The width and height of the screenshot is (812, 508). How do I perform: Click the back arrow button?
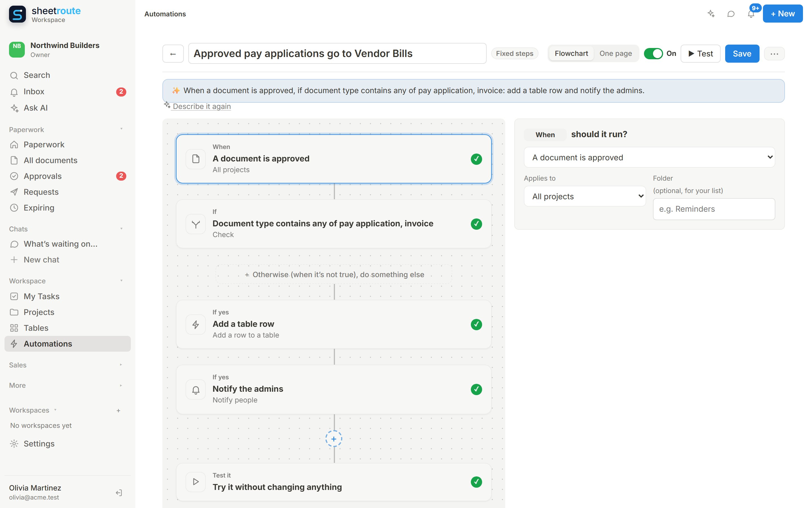[173, 54]
